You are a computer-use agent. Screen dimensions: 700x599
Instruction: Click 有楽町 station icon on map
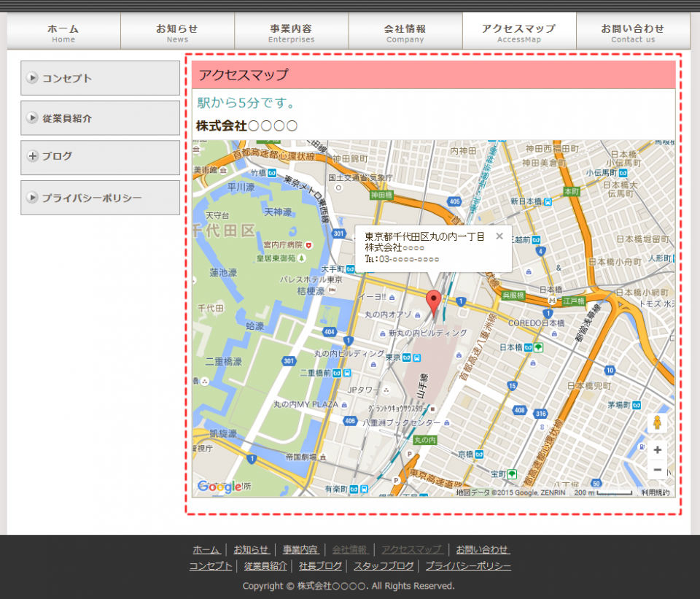359,489
